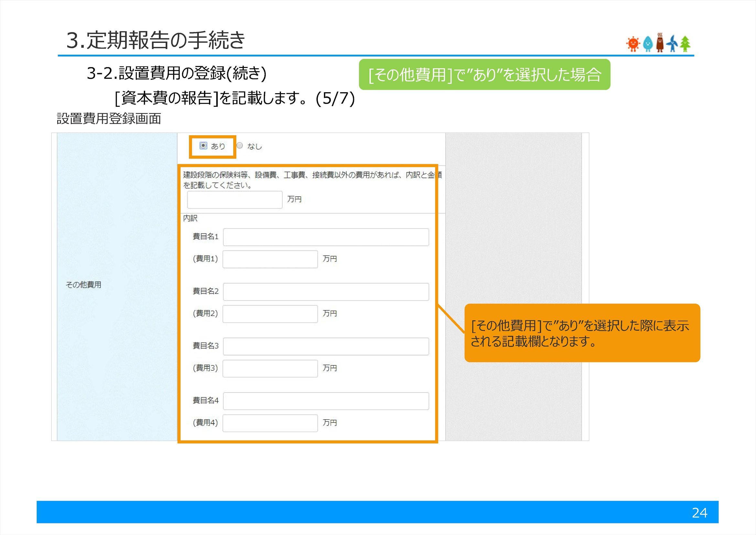Click the blue water drop mascot icon

(648, 44)
